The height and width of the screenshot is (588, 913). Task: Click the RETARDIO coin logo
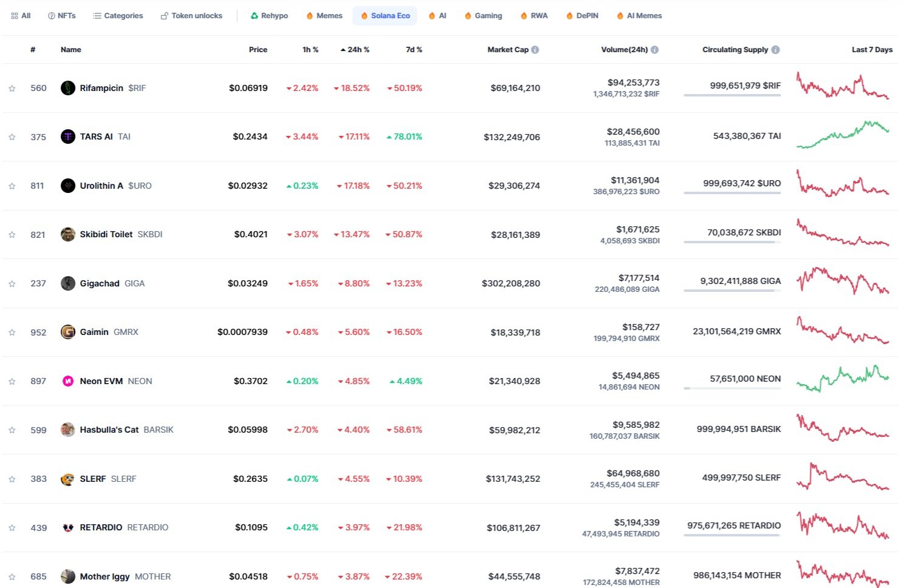pyautogui.click(x=68, y=527)
